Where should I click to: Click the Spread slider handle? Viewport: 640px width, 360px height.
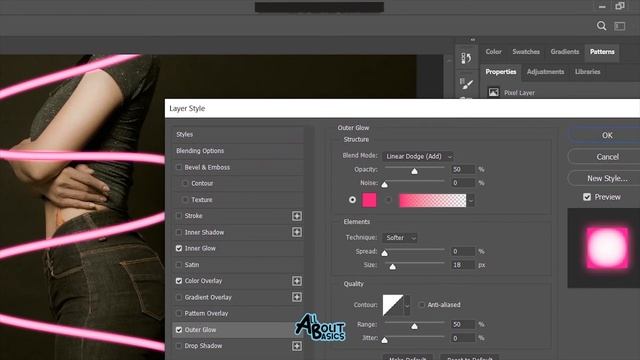pyautogui.click(x=384, y=253)
